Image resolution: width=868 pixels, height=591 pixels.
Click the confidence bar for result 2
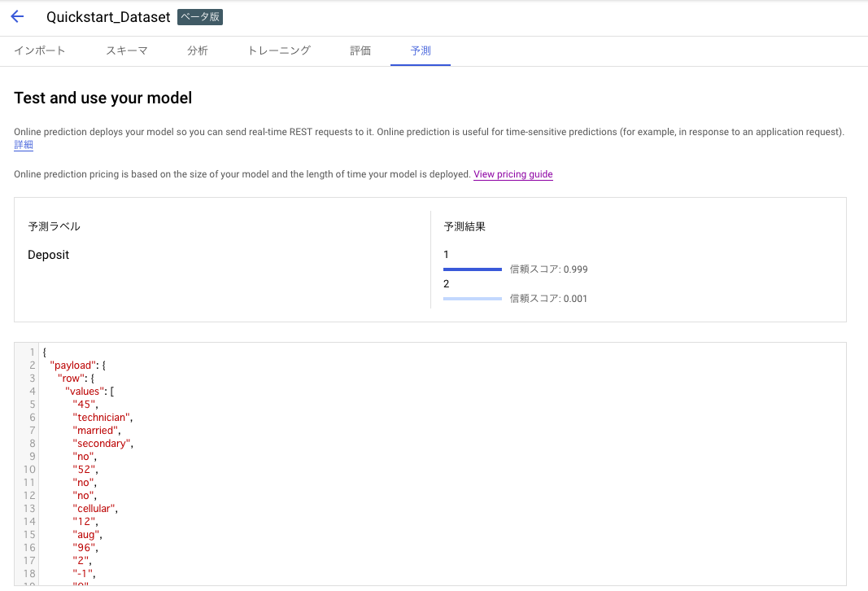point(473,298)
